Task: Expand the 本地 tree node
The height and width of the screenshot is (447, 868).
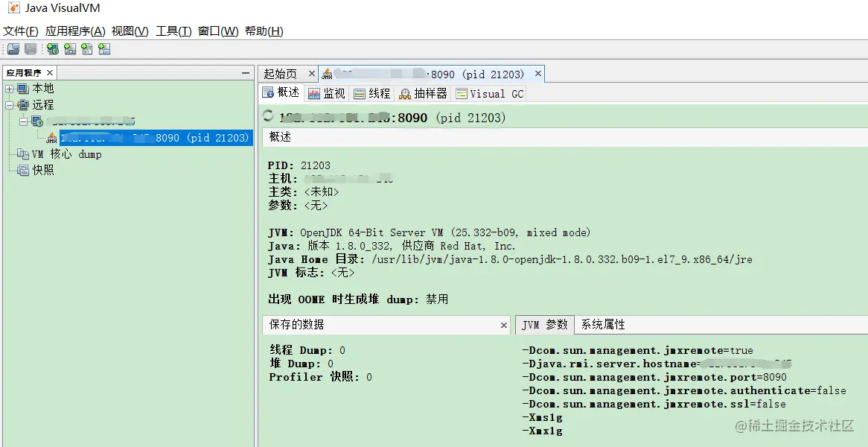Action: coord(10,89)
